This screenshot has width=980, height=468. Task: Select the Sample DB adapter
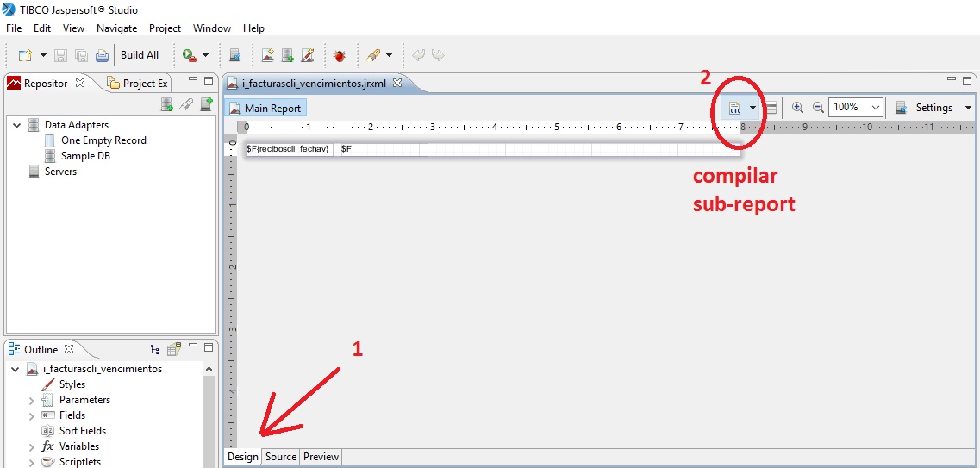tap(85, 156)
